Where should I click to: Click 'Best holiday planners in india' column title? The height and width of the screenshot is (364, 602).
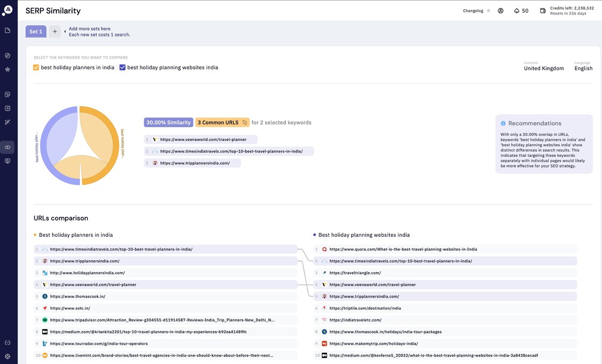(x=76, y=235)
